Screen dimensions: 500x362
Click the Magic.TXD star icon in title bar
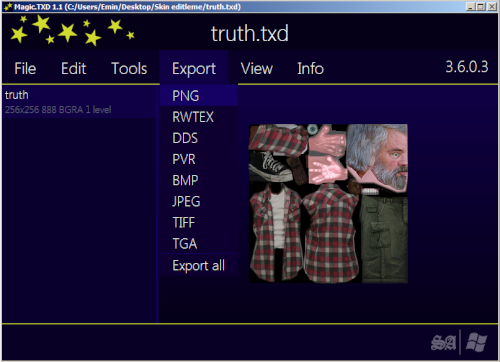coord(8,7)
